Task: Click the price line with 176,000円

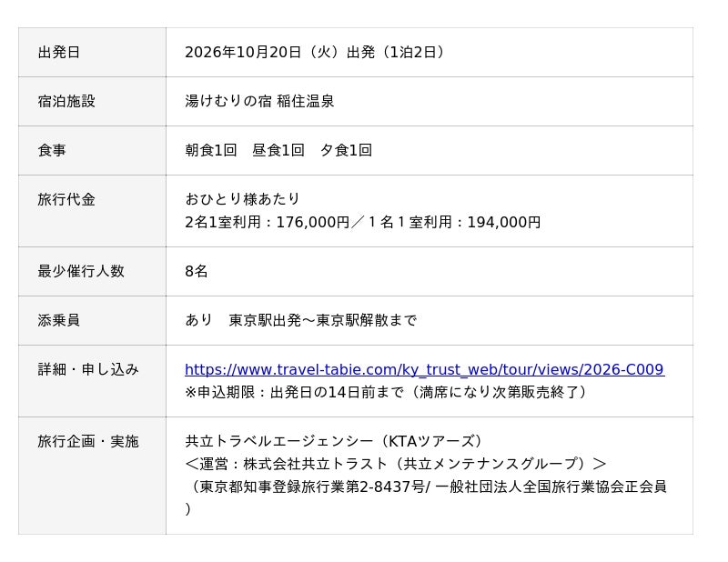Action: coord(362,222)
